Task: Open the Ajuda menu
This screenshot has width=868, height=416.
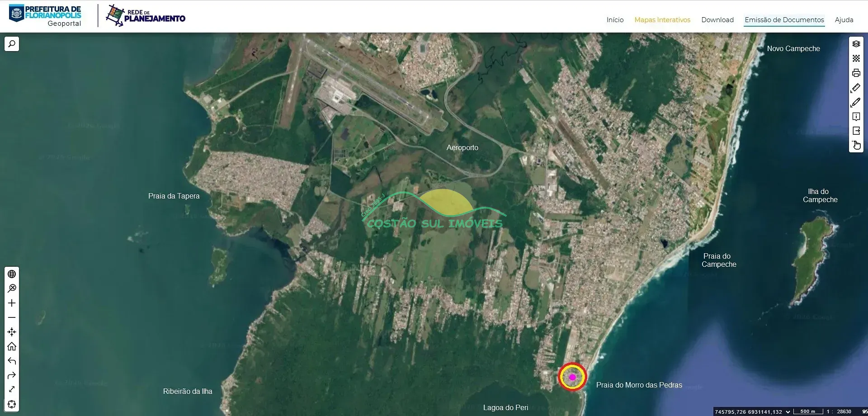Action: [x=844, y=20]
